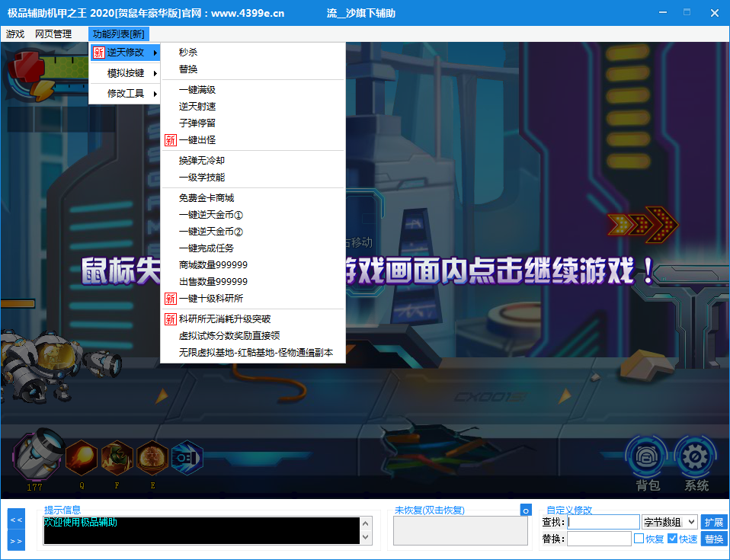Select 一键十级科研所 entry

pyautogui.click(x=253, y=299)
